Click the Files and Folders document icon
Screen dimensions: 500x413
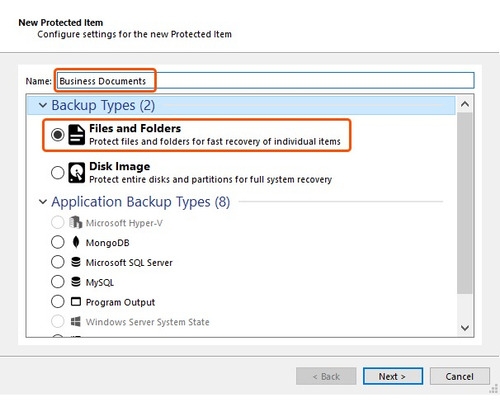pyautogui.click(x=76, y=135)
